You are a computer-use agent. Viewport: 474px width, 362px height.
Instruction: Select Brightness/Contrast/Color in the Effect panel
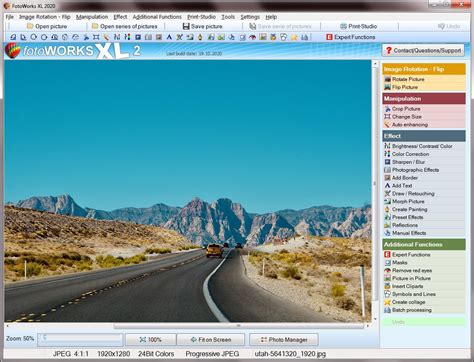click(x=424, y=146)
